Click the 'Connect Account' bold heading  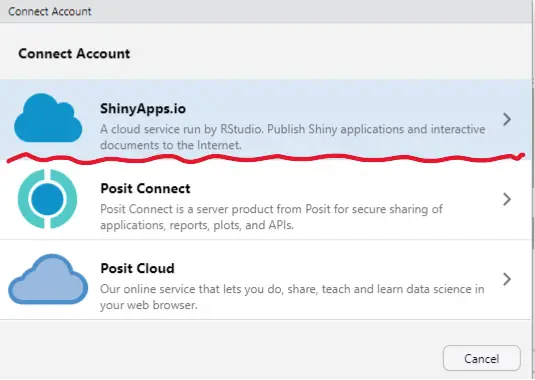click(x=74, y=54)
